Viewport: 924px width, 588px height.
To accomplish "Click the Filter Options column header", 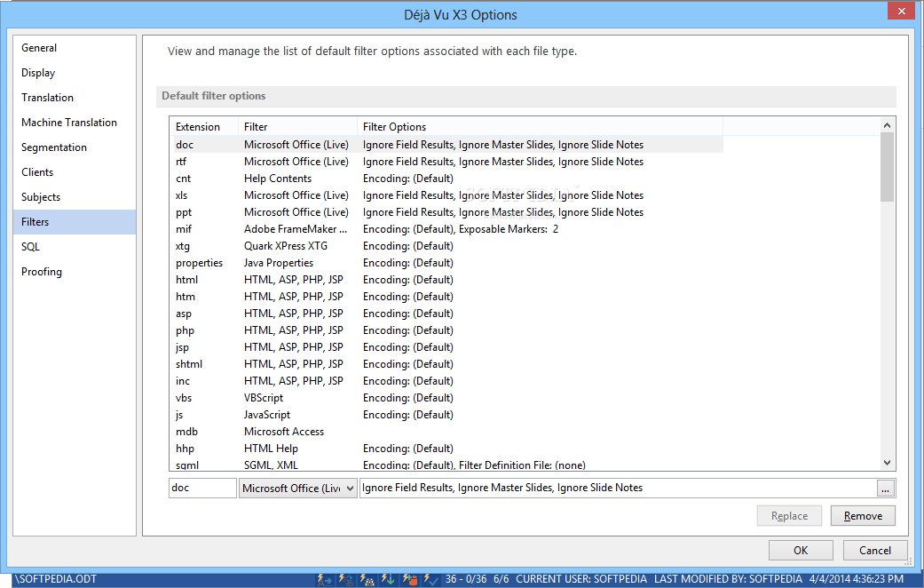I will (x=540, y=127).
